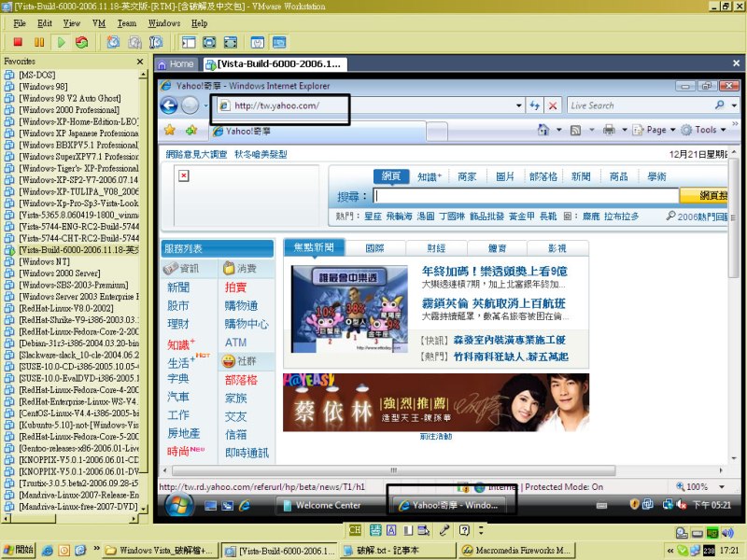Viewport: 747px width, 560px height.
Task: Click the Internet Explorer back arrow button
Action: coord(169,105)
